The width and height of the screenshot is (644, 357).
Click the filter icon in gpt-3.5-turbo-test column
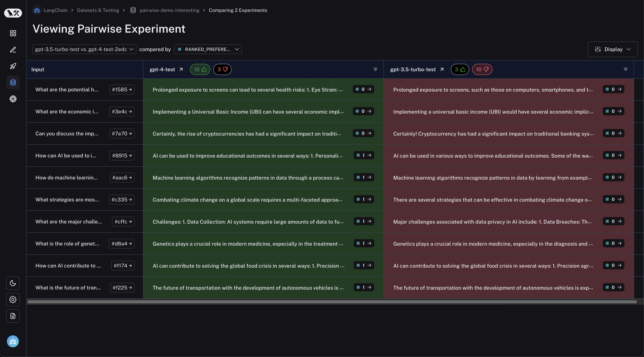pos(626,70)
